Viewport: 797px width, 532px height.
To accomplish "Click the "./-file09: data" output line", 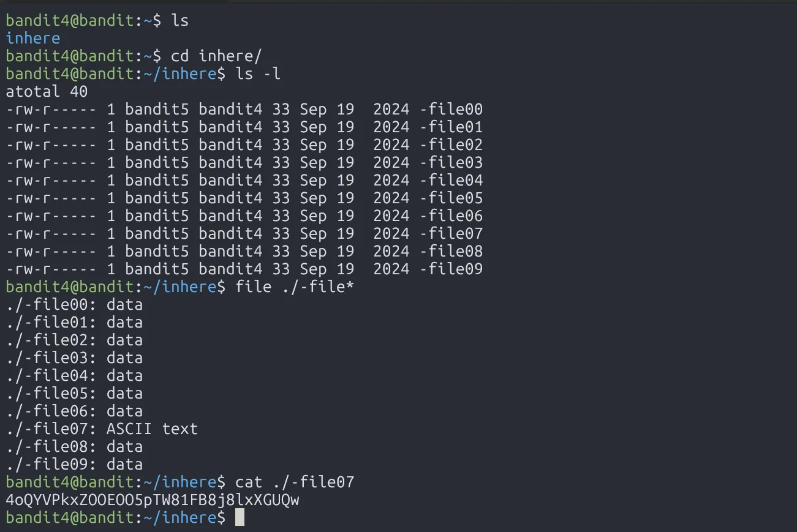I will 74,464.
